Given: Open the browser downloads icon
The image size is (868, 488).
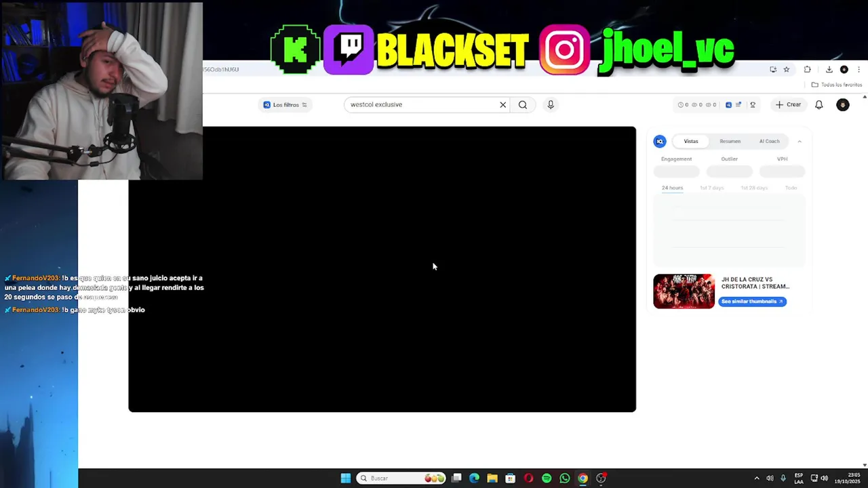Looking at the screenshot, I should tap(829, 69).
